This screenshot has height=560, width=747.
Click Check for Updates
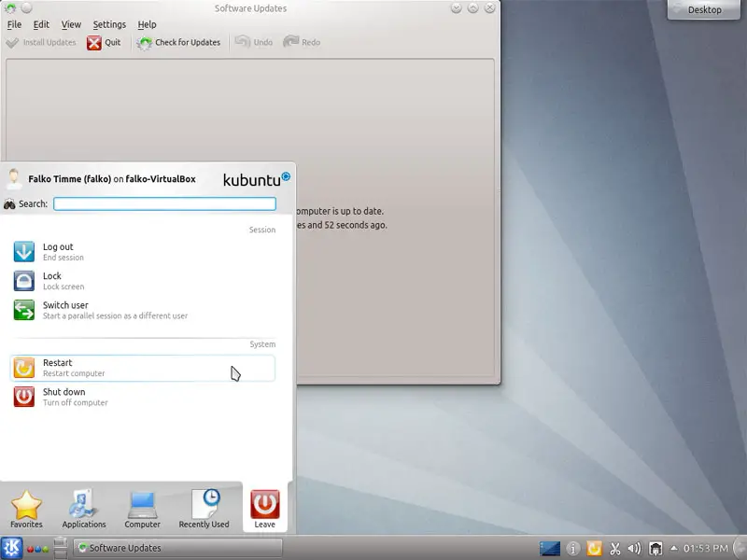pyautogui.click(x=178, y=42)
